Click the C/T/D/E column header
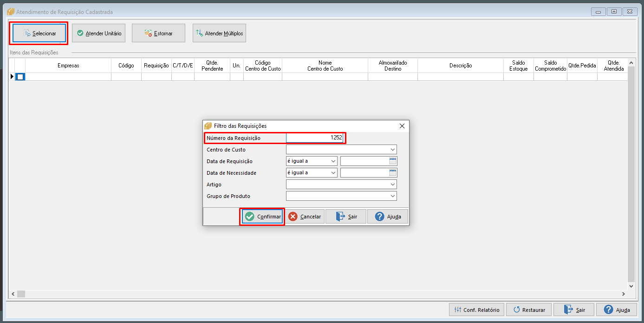Viewport: 644px width, 323px height. [x=183, y=66]
